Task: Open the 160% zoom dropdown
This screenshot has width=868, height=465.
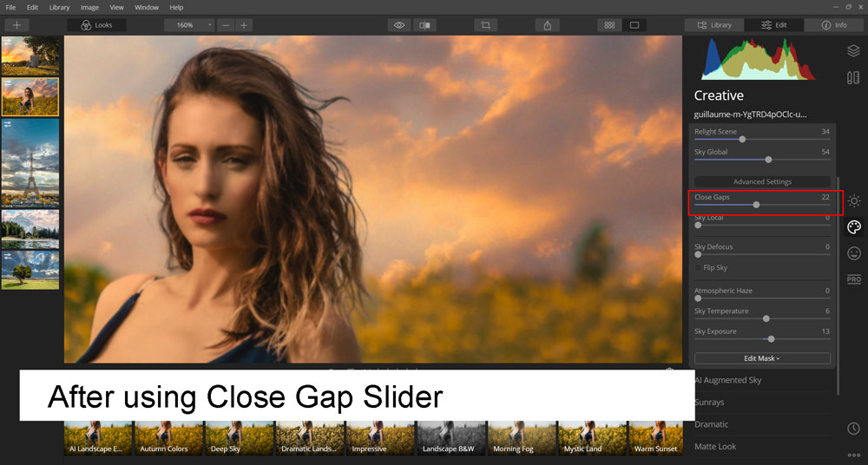Action: click(x=189, y=25)
